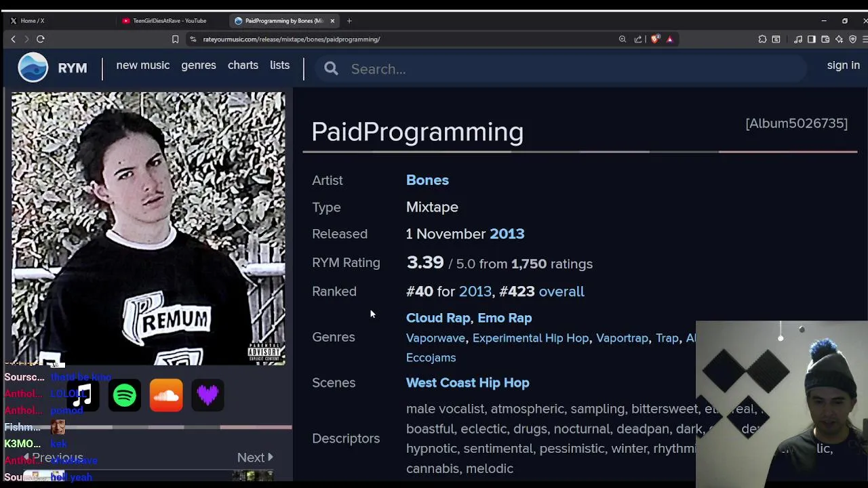The width and height of the screenshot is (868, 488).
Task: Open SoundCloud streaming link icon
Action: click(x=166, y=395)
